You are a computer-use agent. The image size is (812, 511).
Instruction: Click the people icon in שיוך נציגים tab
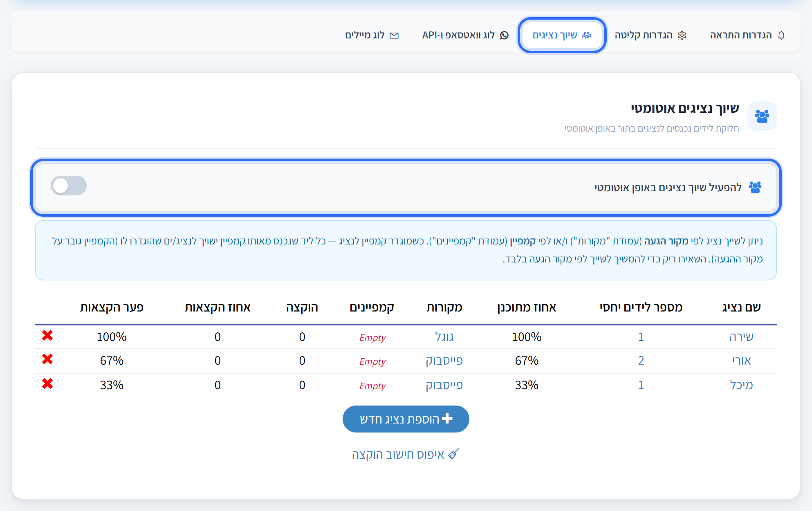pyautogui.click(x=587, y=35)
